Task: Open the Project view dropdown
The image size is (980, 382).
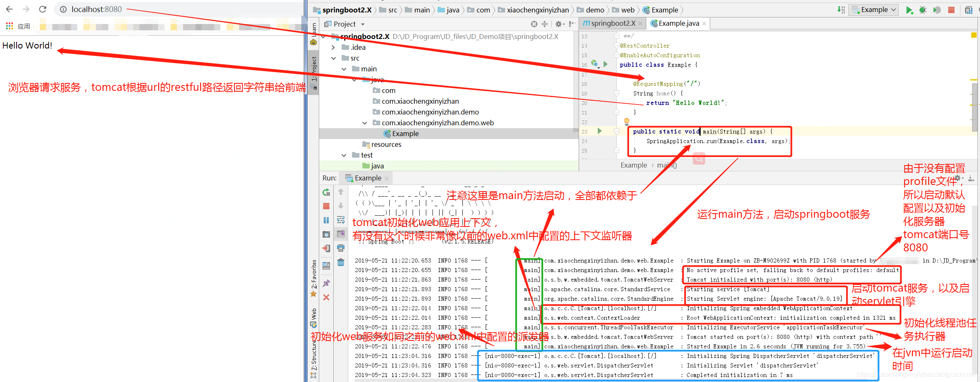Action: pyautogui.click(x=345, y=24)
